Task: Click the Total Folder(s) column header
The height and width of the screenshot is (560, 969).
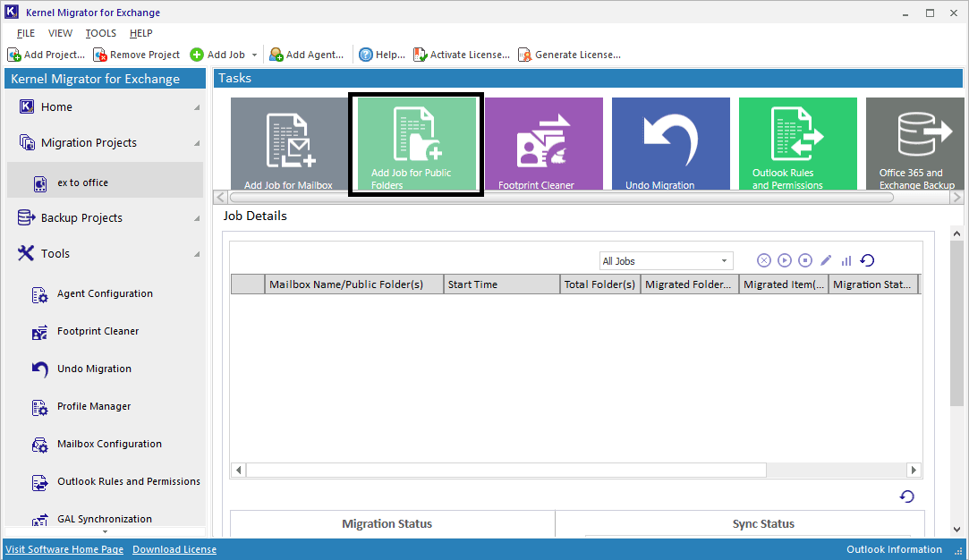Action: click(x=600, y=284)
